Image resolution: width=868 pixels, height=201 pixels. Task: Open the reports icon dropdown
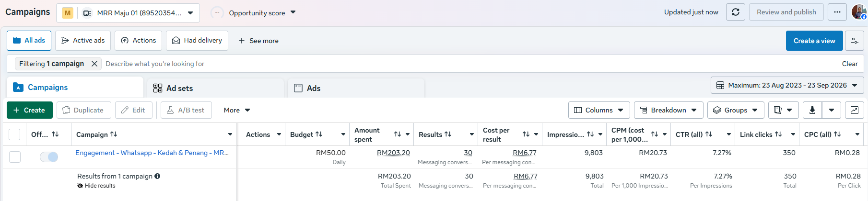[783, 110]
